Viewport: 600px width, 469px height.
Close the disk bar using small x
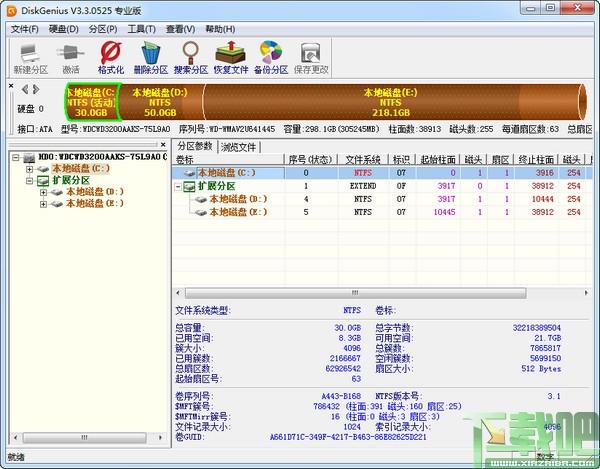(x=11, y=86)
